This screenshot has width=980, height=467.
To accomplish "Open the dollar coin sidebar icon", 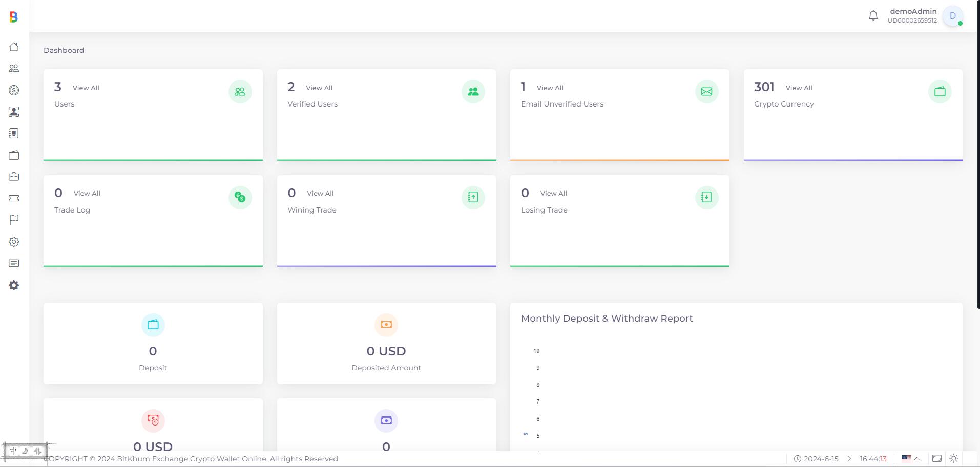I will pyautogui.click(x=14, y=90).
